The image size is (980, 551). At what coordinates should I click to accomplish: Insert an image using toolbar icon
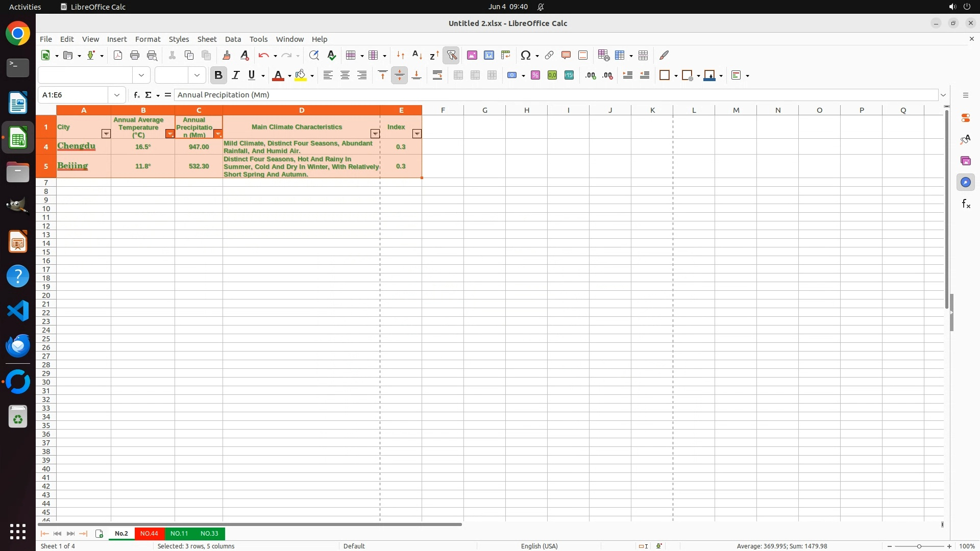coord(472,55)
